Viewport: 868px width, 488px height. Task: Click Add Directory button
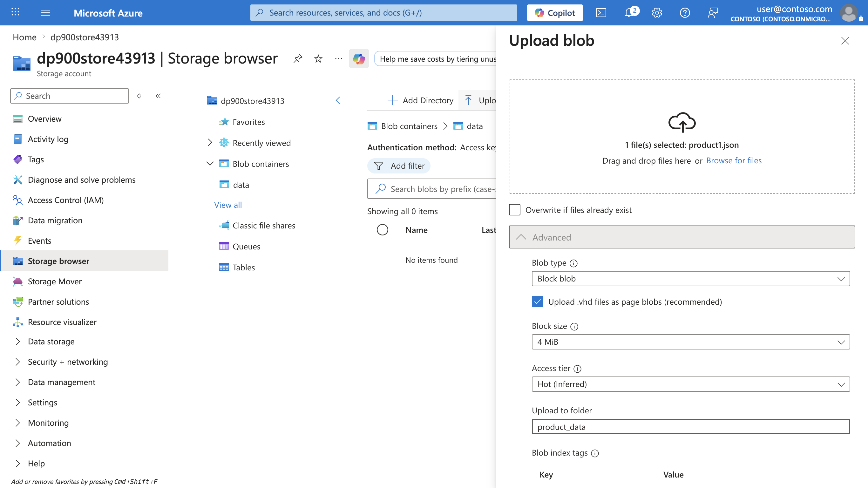420,100
